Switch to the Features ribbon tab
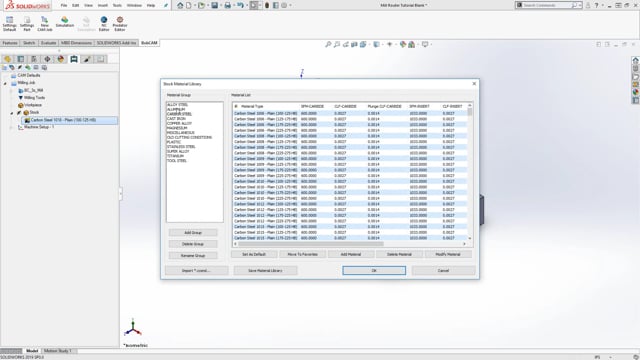The image size is (640, 360). pyautogui.click(x=10, y=43)
